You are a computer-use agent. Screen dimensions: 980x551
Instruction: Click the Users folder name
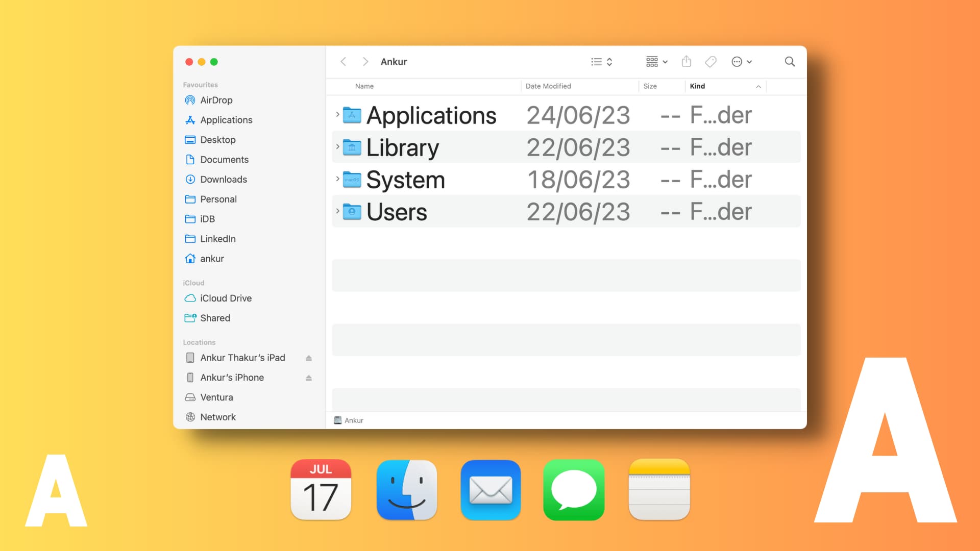click(x=397, y=212)
